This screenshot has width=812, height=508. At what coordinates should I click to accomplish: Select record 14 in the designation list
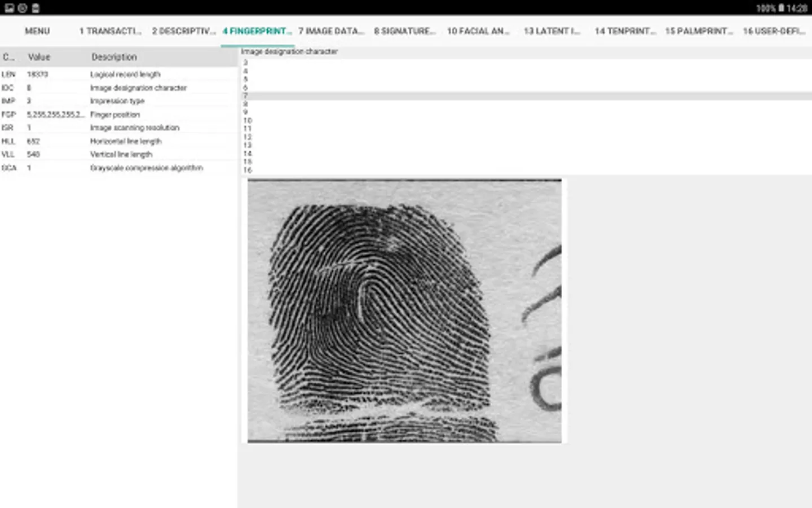coord(526,153)
